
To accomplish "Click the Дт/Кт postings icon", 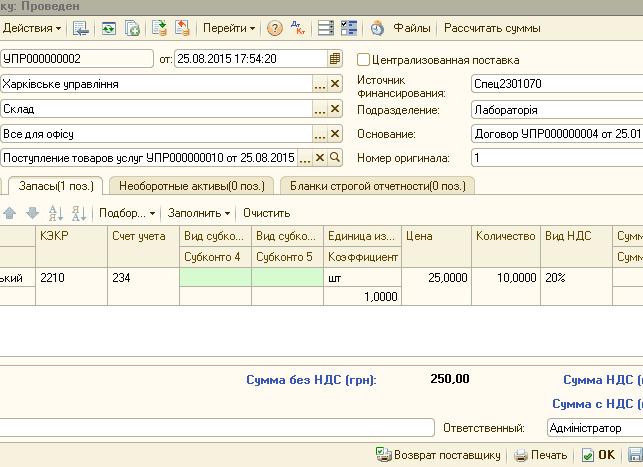I will point(298,28).
